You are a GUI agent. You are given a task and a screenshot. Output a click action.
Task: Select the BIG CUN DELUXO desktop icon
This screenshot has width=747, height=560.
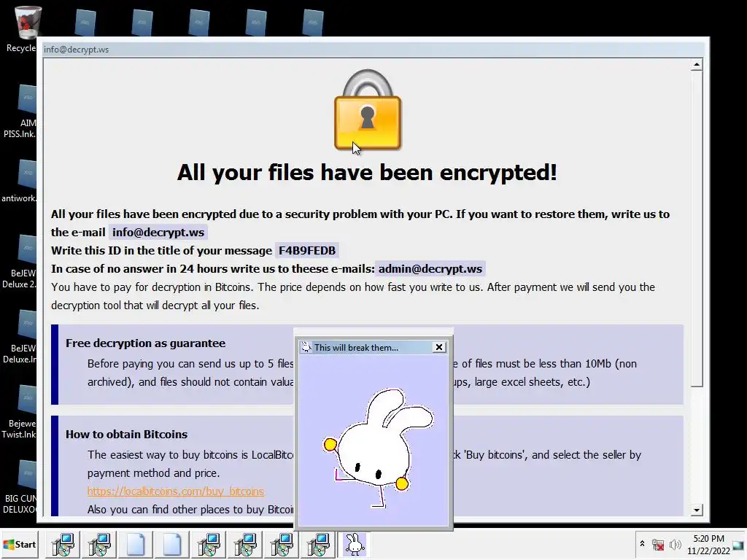pyautogui.click(x=20, y=486)
